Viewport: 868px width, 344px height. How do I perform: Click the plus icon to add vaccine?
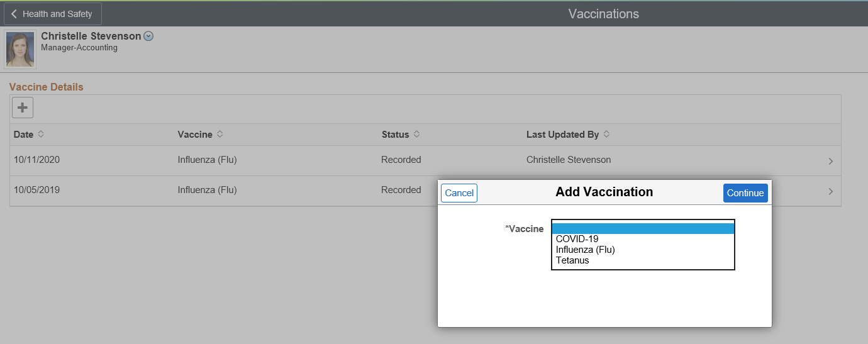[x=23, y=108]
